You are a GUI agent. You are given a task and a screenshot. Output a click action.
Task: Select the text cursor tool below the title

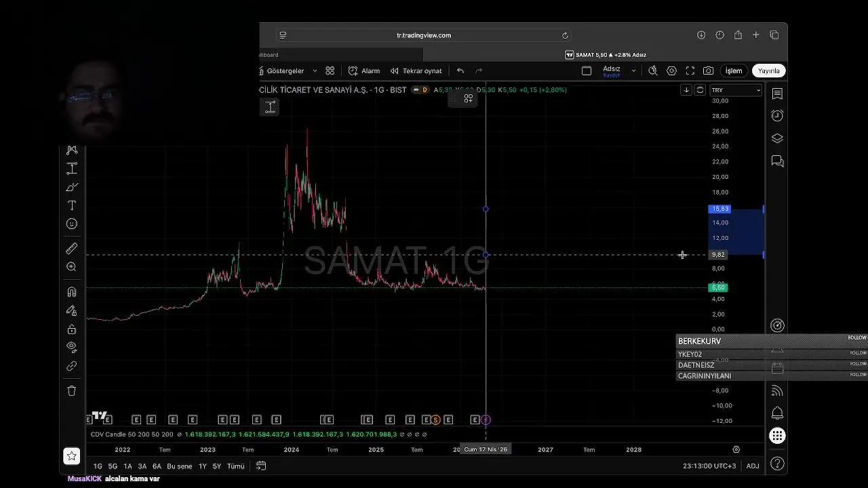pyautogui.click(x=270, y=107)
